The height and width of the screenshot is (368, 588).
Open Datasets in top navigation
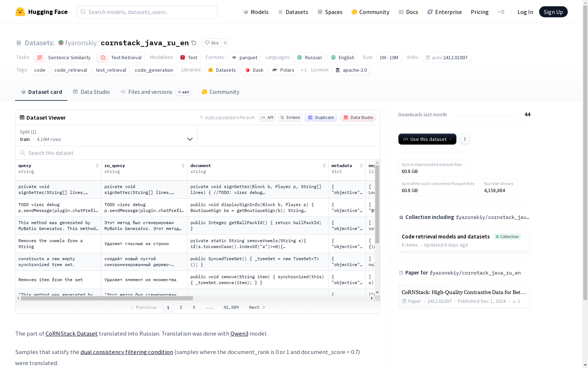click(293, 12)
